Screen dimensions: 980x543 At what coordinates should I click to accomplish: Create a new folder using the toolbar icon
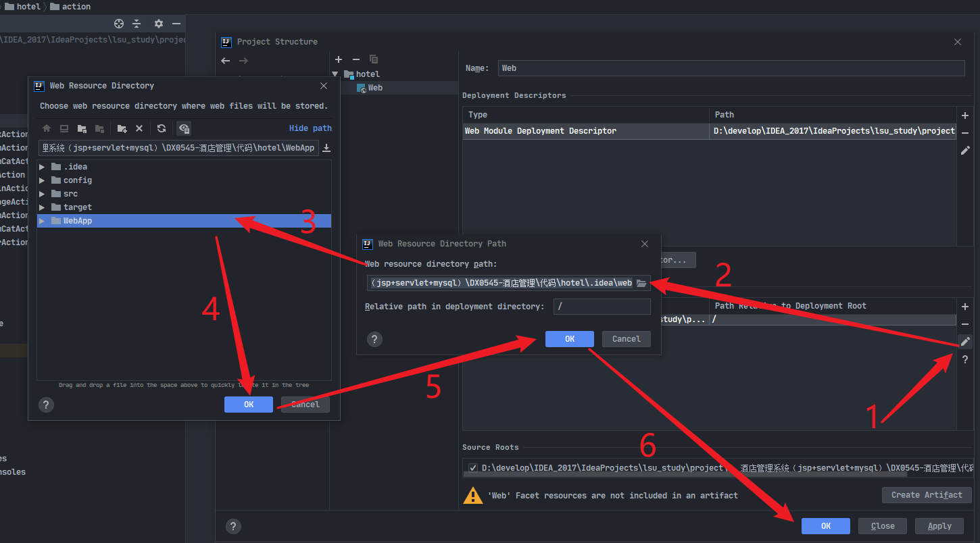coord(122,128)
